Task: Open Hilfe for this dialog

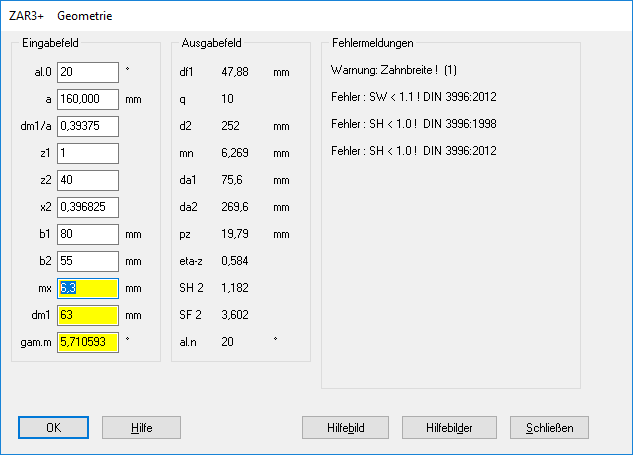Action: (x=141, y=427)
